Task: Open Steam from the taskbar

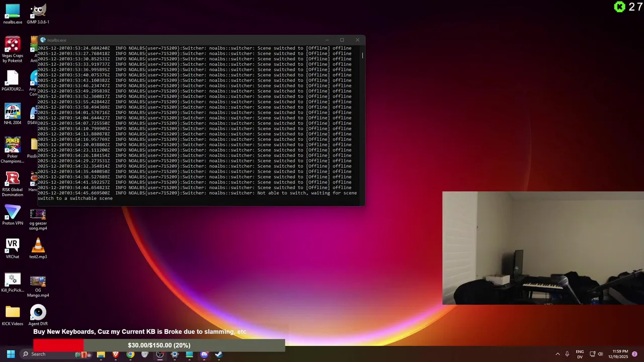Action: 218,354
